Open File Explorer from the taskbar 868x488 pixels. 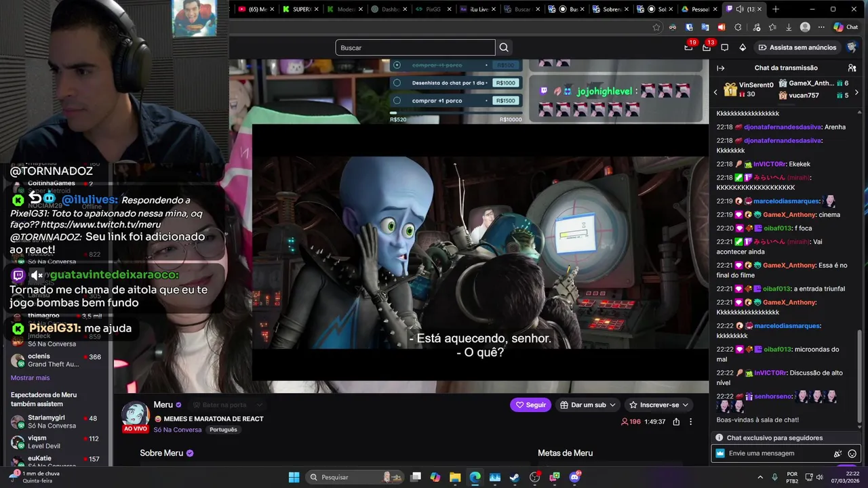click(455, 477)
